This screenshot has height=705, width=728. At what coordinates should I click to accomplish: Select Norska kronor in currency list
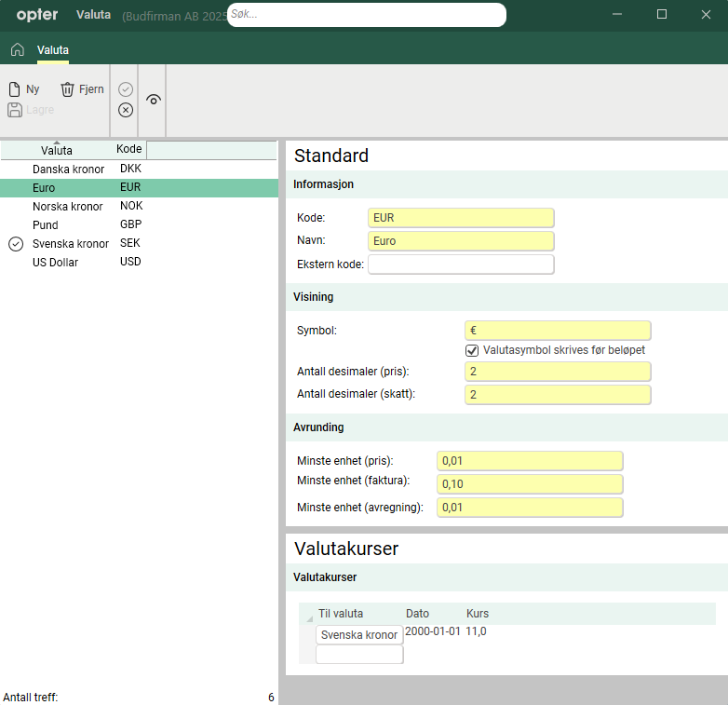(x=67, y=207)
